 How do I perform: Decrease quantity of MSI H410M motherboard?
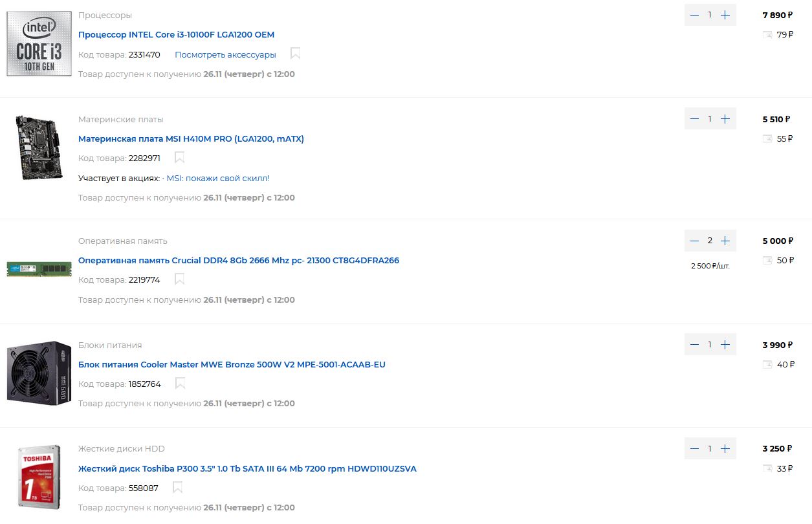click(695, 119)
